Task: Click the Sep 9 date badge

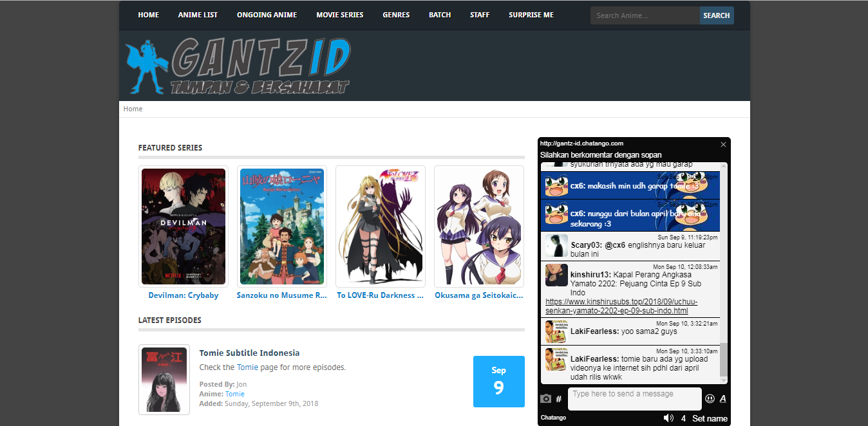Action: [499, 382]
